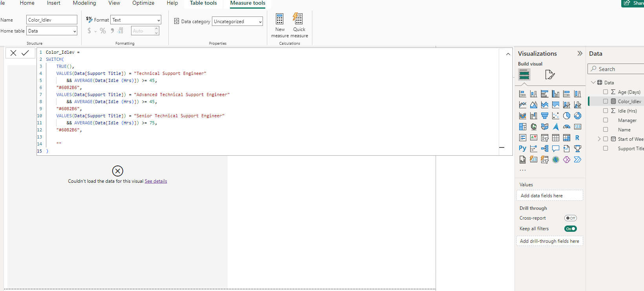Screen dimensions: 644x291
Task: Check the Idle (Hrs) field
Action: click(606, 111)
